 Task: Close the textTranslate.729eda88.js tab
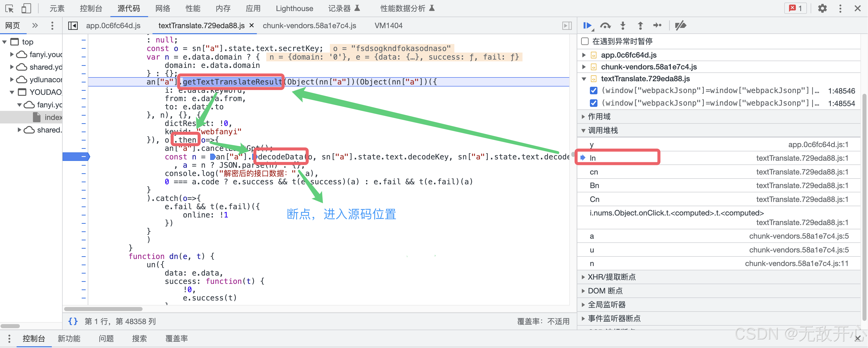(x=251, y=26)
